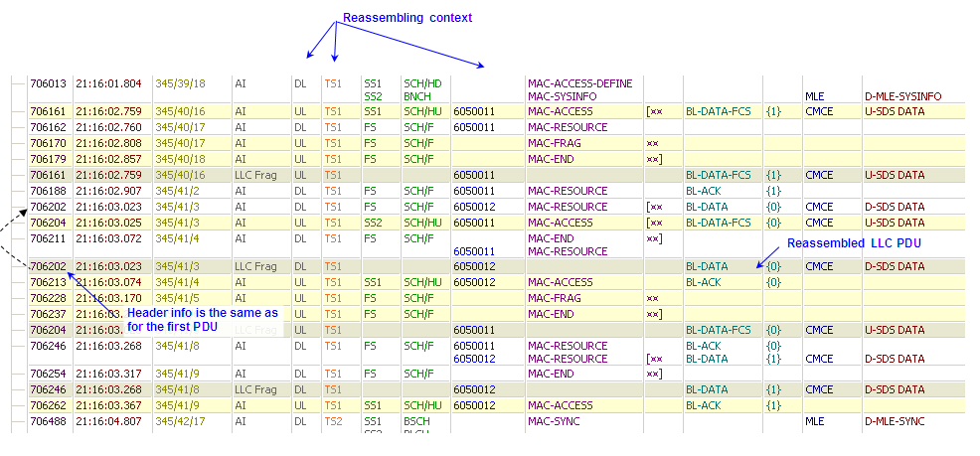Click the D-MLE-SYNC entry

click(x=894, y=421)
